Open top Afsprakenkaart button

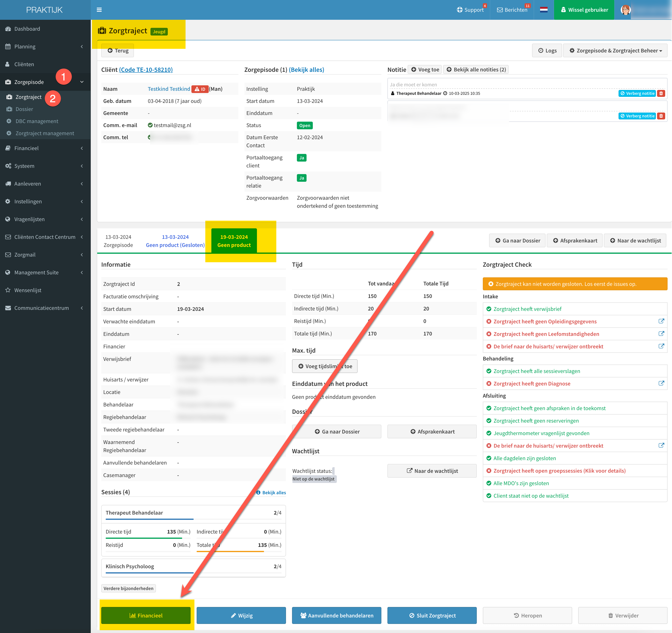click(x=575, y=240)
